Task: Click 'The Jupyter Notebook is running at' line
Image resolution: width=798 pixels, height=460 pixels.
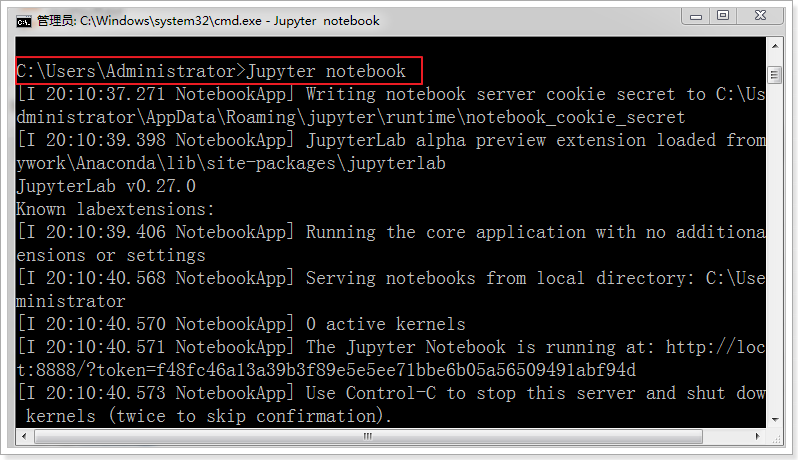Action: [391, 347]
